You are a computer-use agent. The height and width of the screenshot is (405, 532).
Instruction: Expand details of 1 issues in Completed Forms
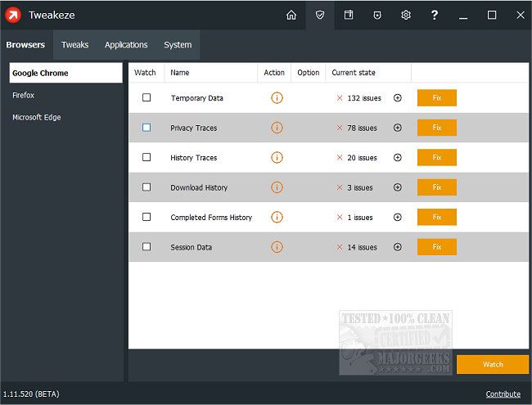tap(398, 217)
